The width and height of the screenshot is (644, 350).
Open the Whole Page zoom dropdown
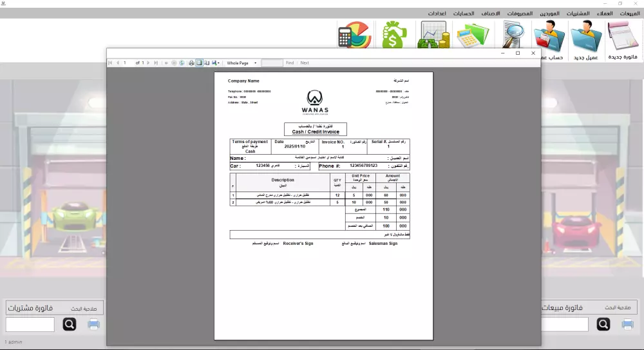click(241, 63)
